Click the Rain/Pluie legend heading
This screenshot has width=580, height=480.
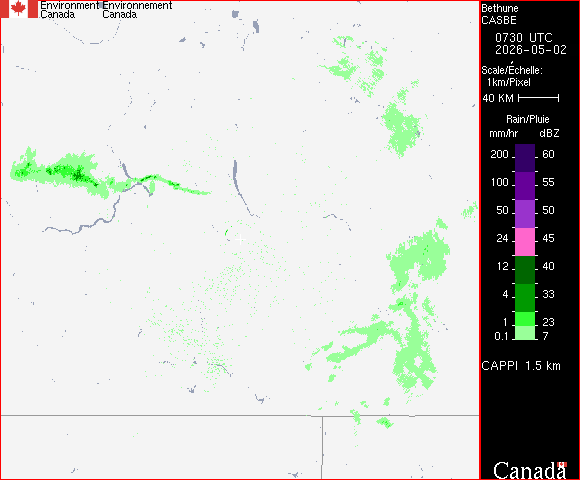527,119
